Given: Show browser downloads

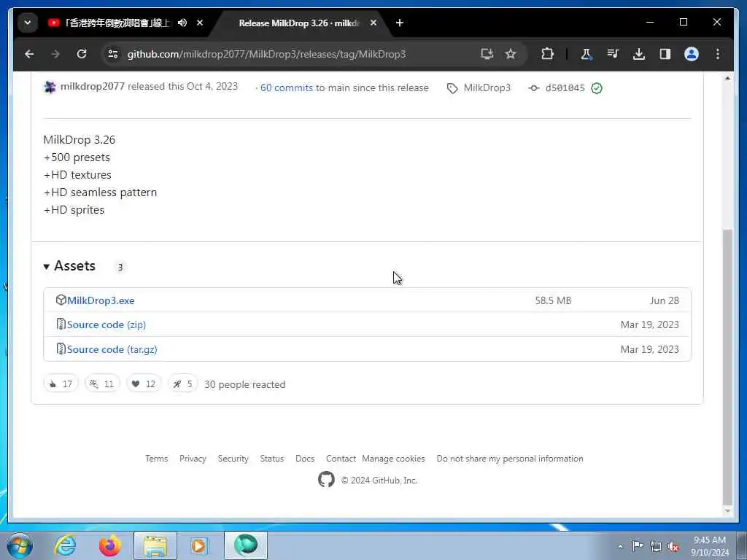Looking at the screenshot, I should [639, 54].
